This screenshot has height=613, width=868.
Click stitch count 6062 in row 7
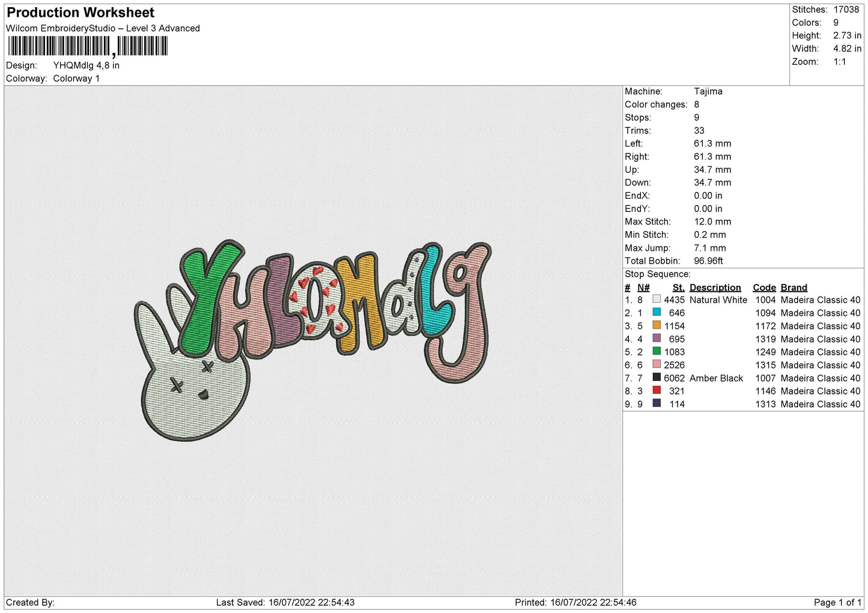click(x=674, y=378)
